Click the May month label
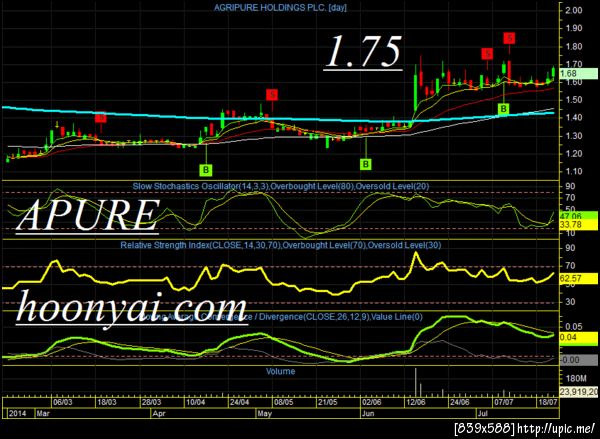The image size is (600, 439). click(x=264, y=414)
